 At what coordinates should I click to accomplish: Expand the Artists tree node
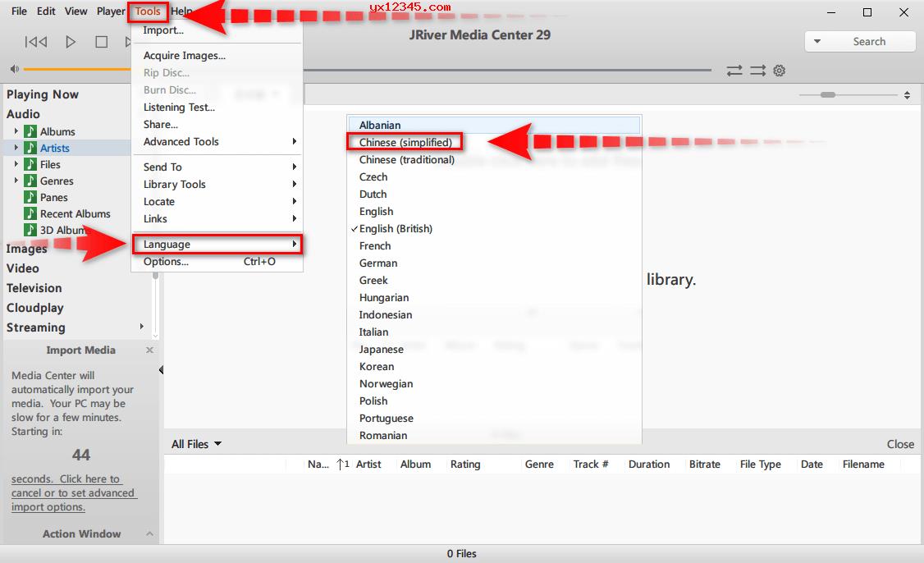16,148
